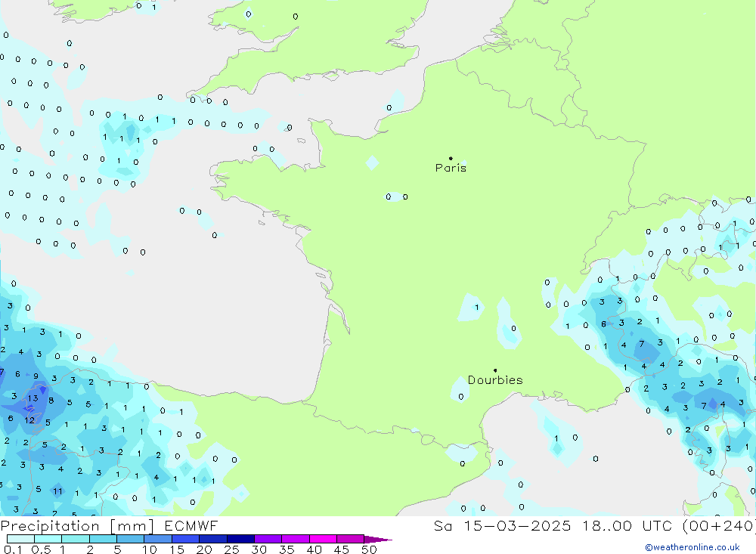Click the '35' legend scale label
The height and width of the screenshot is (554, 756).
287,549
